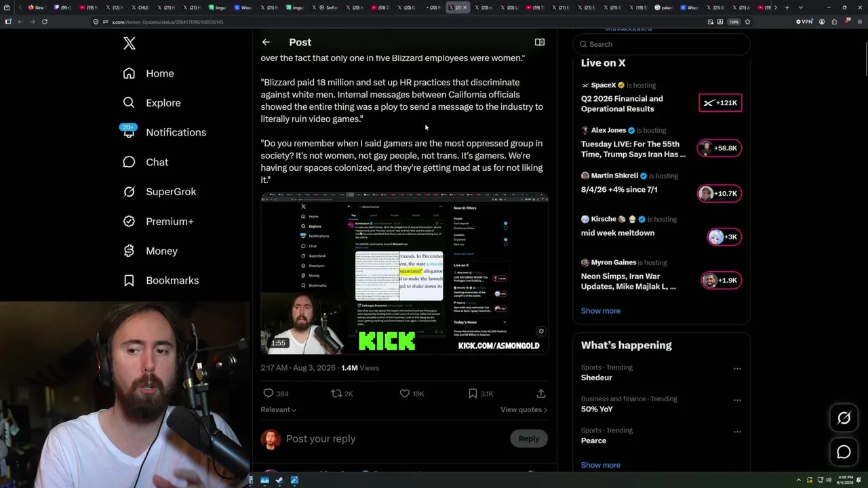Click the share upload icon on post
The height and width of the screenshot is (488, 868).
(x=540, y=393)
